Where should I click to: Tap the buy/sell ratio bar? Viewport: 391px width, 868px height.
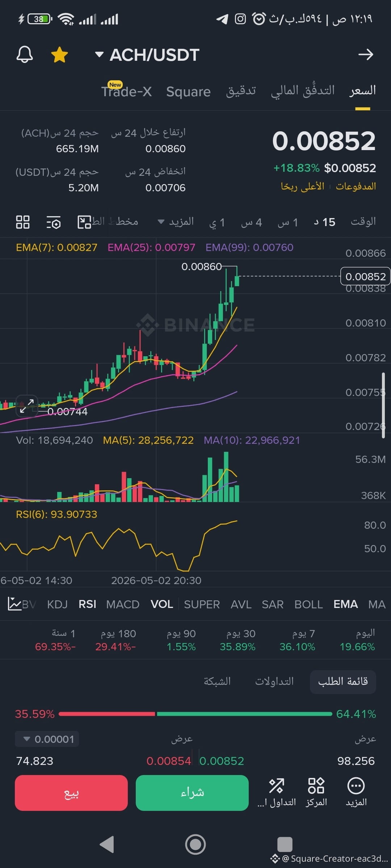(195, 714)
